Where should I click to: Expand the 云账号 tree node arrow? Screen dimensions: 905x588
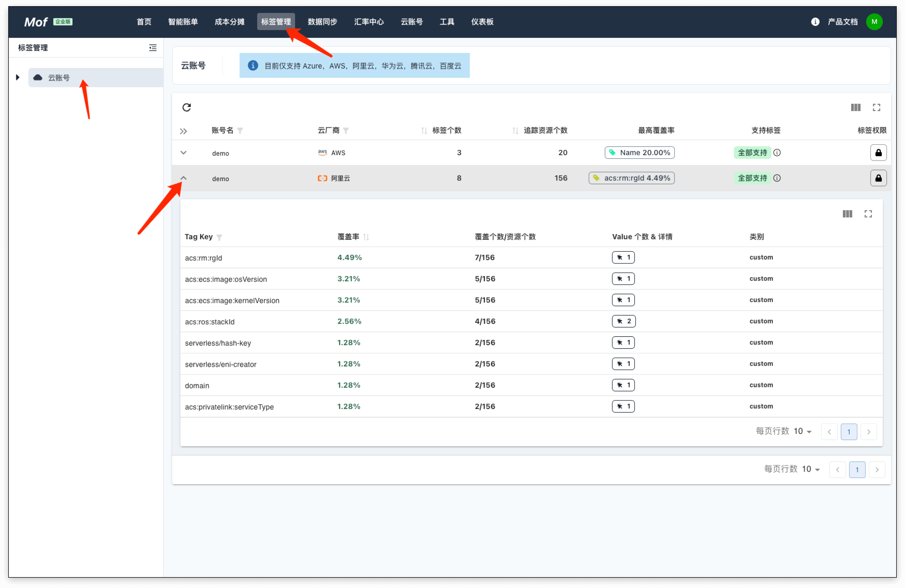pyautogui.click(x=18, y=78)
